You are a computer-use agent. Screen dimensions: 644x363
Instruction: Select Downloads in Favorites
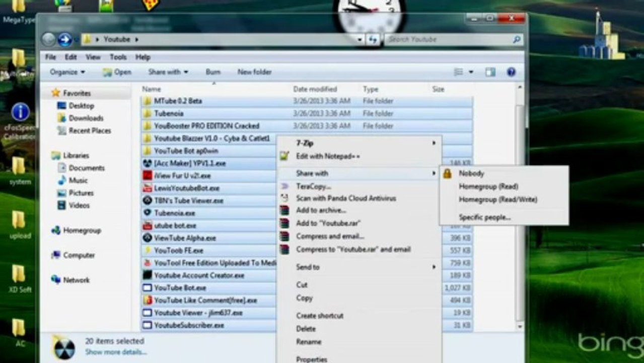86,118
